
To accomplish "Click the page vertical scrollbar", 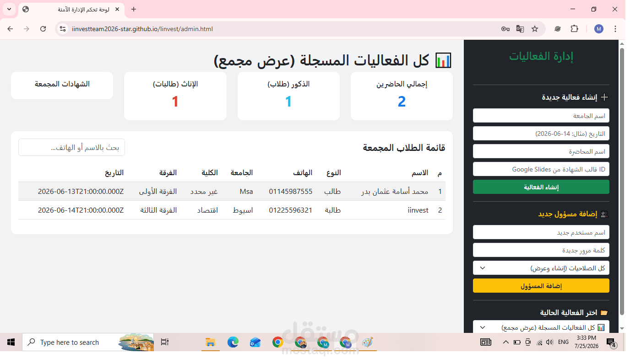I will [622, 181].
